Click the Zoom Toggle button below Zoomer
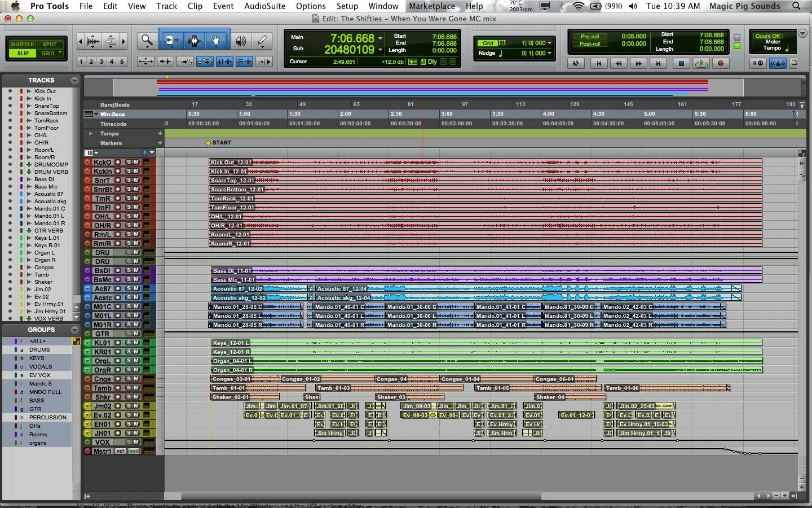The image size is (812, 508). 146,62
